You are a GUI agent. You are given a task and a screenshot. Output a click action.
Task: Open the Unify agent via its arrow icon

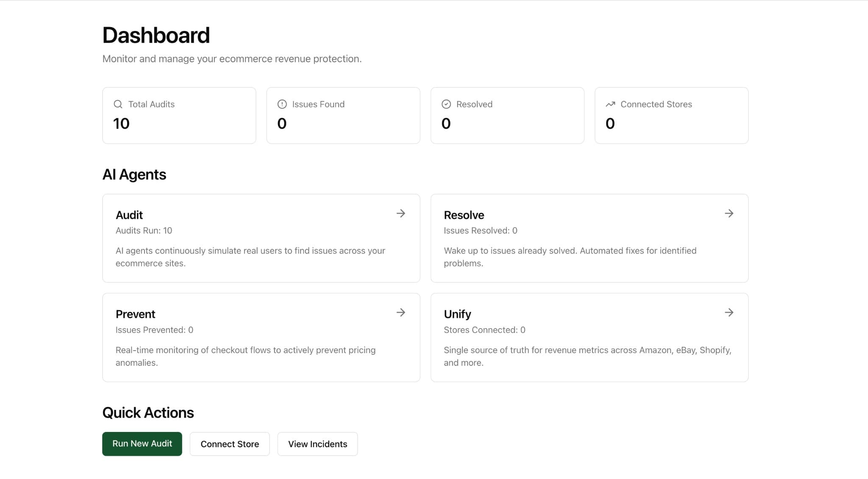pos(729,312)
